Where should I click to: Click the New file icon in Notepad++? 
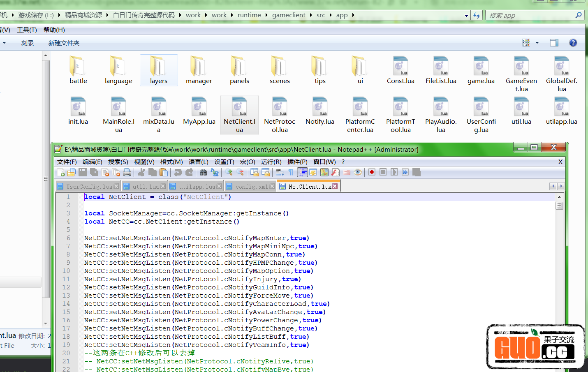61,172
